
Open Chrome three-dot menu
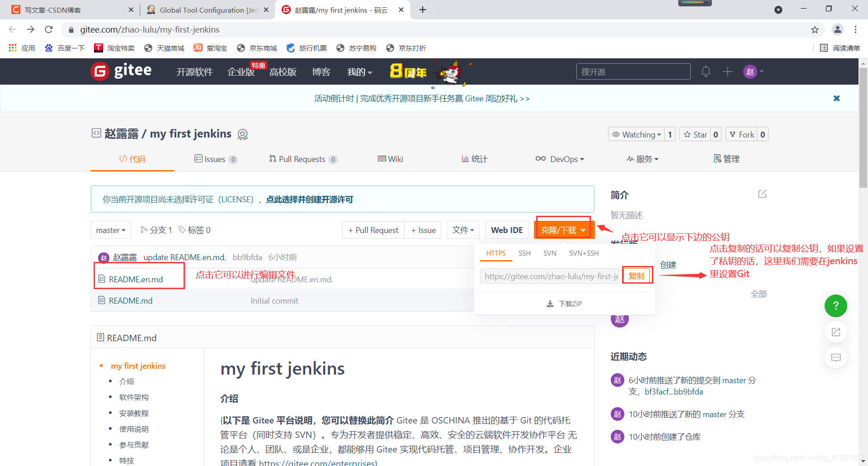[855, 29]
